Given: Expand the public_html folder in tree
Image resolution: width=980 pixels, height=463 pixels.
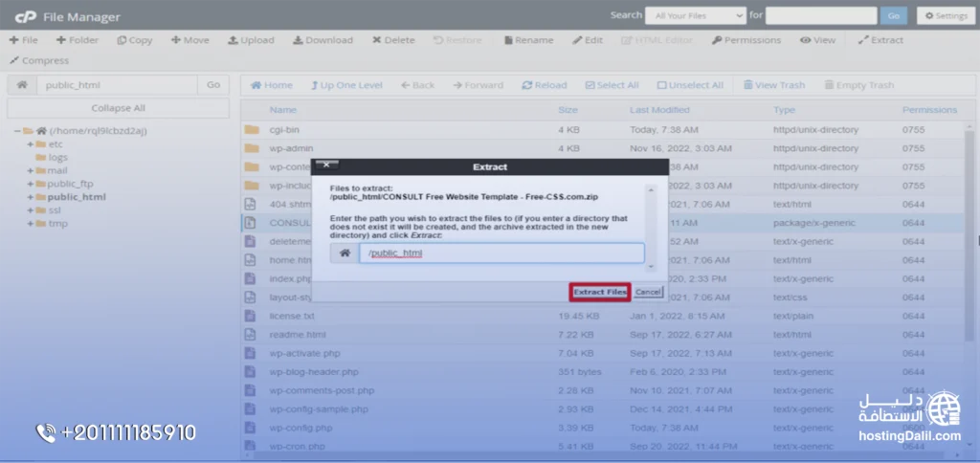Looking at the screenshot, I should tap(30, 197).
